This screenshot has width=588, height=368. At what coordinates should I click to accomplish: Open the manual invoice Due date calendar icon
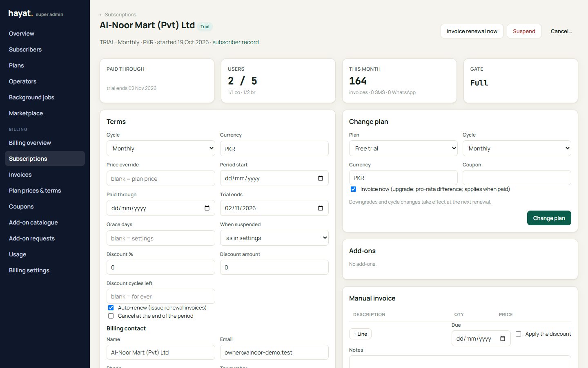(503, 339)
